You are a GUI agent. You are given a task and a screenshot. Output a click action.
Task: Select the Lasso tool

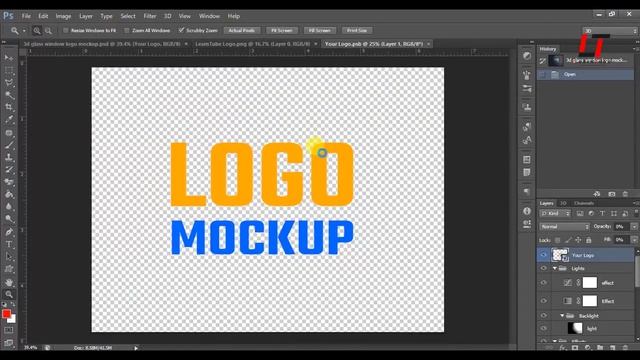point(9,82)
